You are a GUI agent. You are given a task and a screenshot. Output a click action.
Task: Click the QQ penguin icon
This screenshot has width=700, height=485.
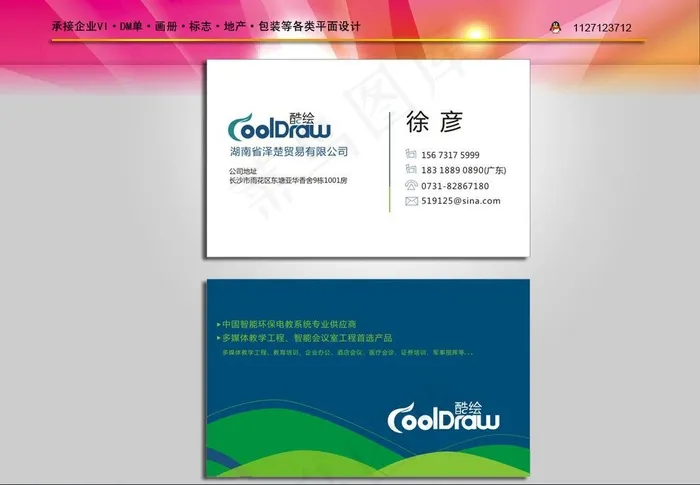(x=555, y=28)
